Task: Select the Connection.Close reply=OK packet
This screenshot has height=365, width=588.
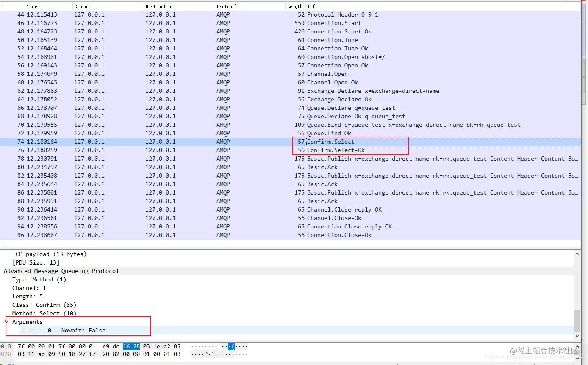Action: coord(290,226)
